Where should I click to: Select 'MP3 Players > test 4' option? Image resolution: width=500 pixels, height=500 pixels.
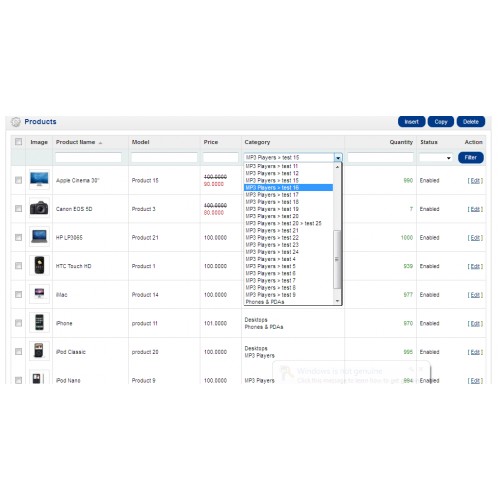(x=288, y=259)
